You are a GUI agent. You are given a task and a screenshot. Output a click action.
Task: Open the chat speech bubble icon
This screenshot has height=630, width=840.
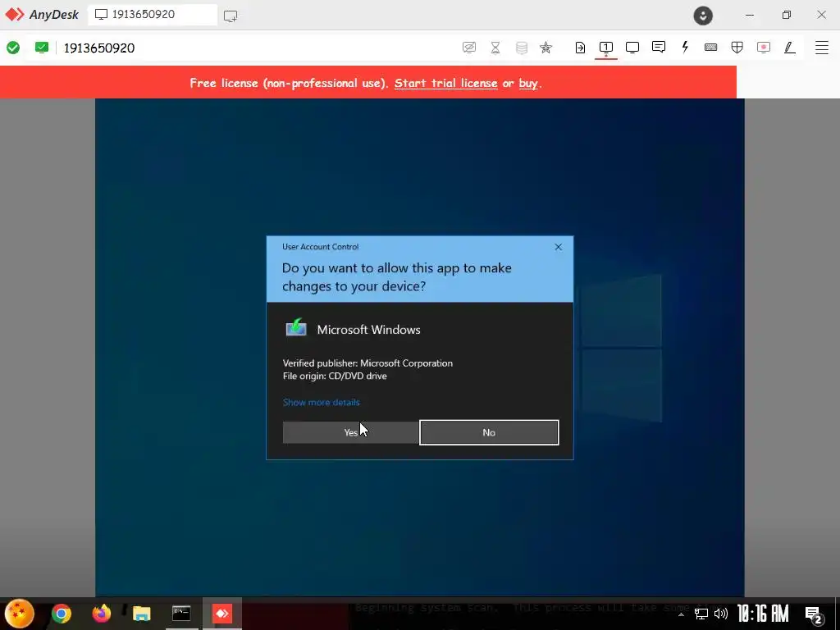pyautogui.click(x=659, y=47)
